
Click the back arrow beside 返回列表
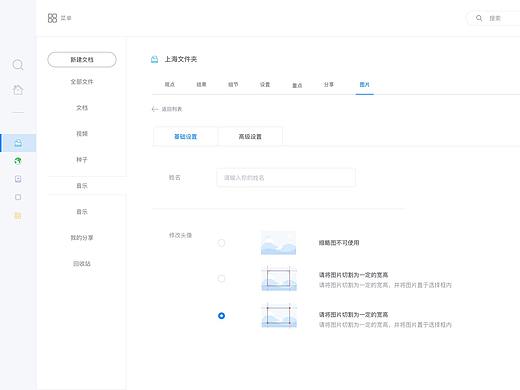tap(155, 109)
